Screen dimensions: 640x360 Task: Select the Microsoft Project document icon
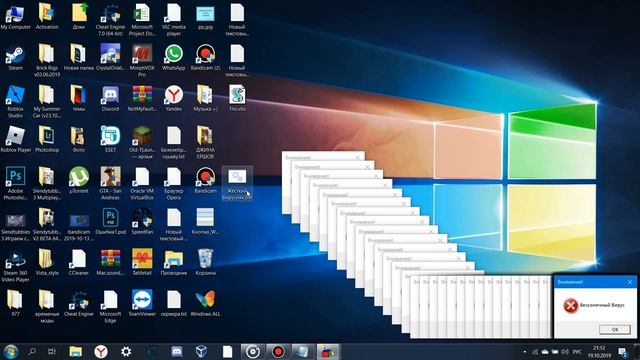[x=142, y=20]
